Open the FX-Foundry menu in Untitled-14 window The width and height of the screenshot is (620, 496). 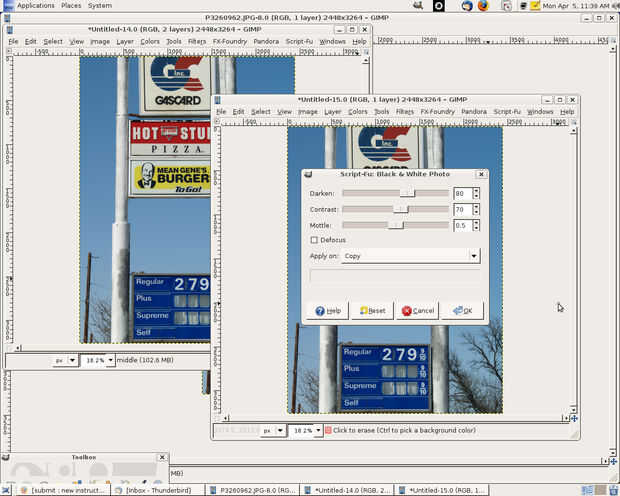230,42
